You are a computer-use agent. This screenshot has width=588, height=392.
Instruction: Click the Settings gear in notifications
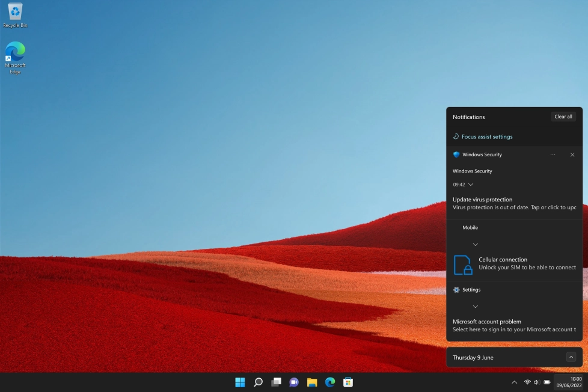point(456,289)
